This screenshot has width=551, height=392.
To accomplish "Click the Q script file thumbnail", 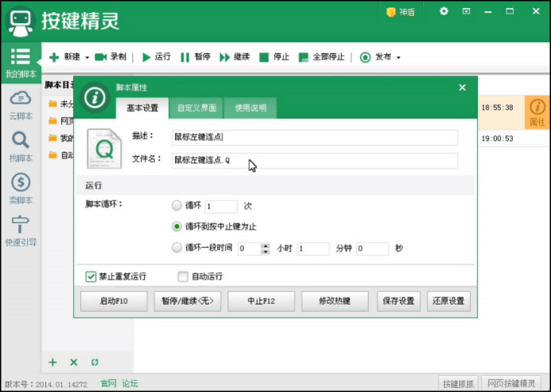I will click(x=104, y=149).
